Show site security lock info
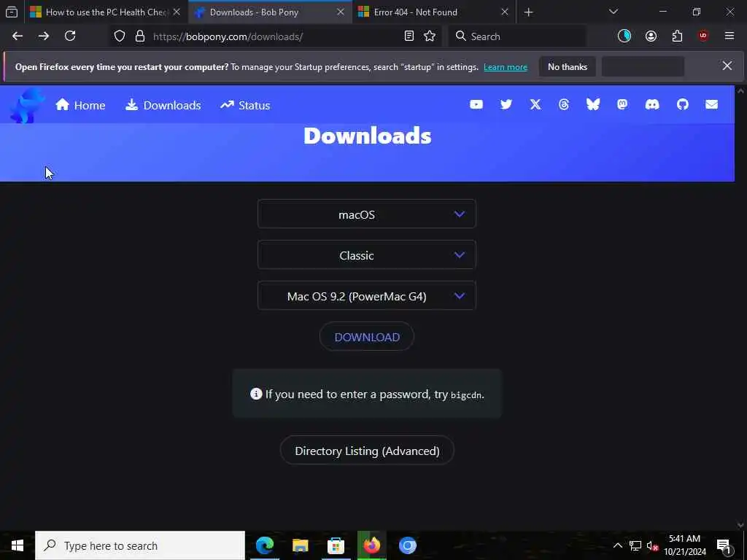Screen dimensions: 747x560 (140, 36)
